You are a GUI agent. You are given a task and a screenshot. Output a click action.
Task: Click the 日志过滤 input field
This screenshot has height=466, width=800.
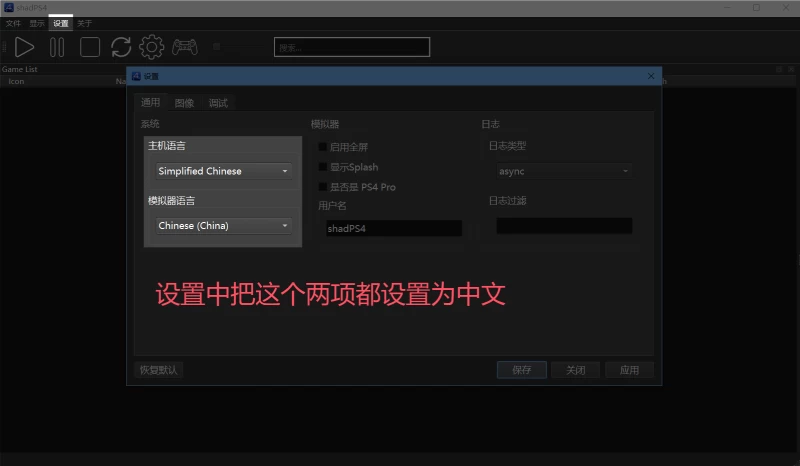[564, 226]
